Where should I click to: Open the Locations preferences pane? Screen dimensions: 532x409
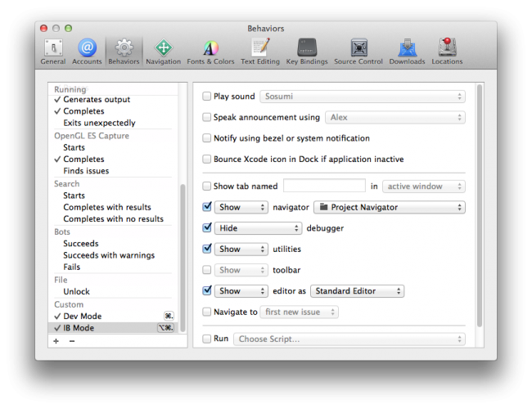447,52
